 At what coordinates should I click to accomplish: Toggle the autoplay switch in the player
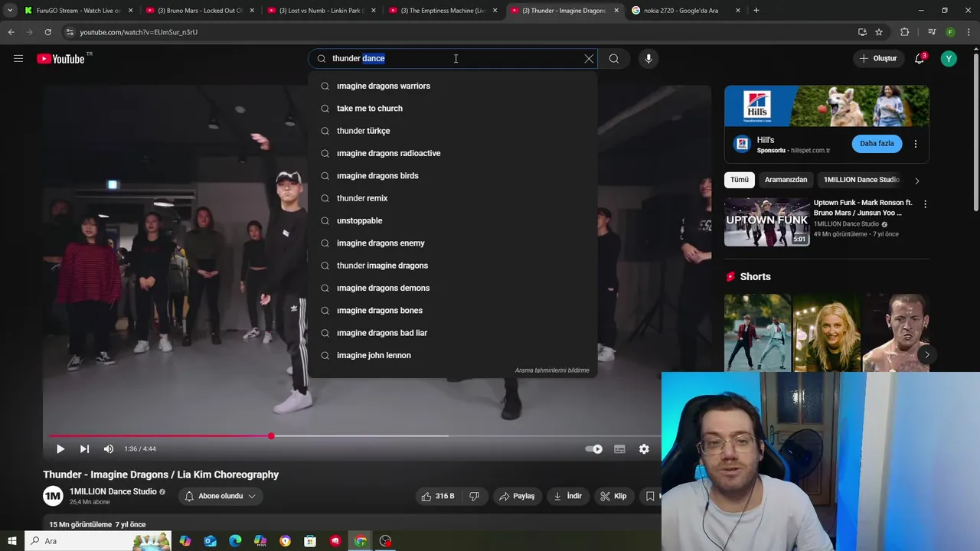click(x=594, y=449)
